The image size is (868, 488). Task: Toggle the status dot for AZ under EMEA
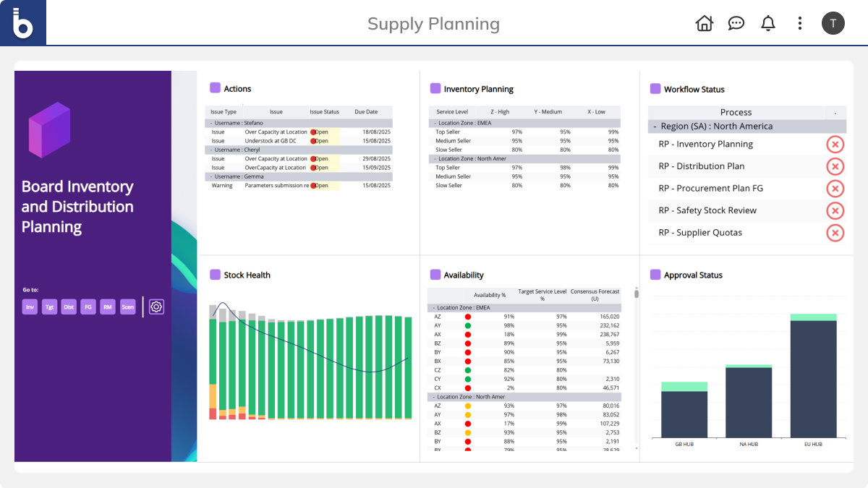point(467,316)
